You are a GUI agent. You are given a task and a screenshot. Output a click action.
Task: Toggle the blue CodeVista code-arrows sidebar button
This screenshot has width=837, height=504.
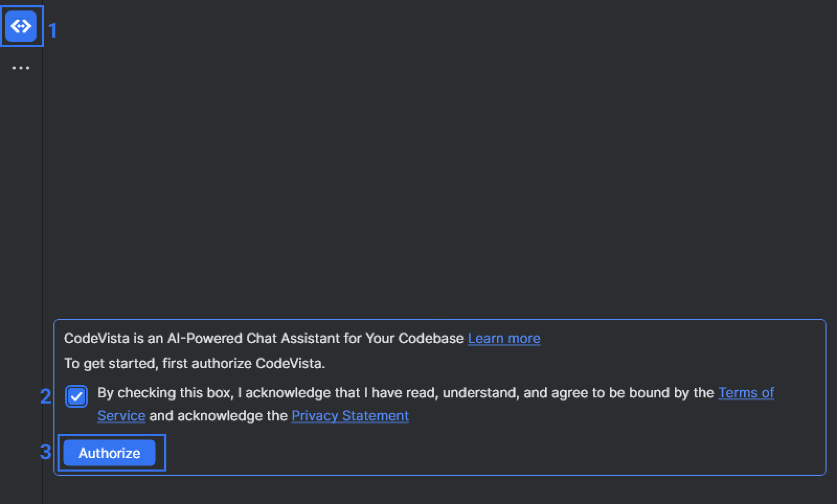[21, 26]
